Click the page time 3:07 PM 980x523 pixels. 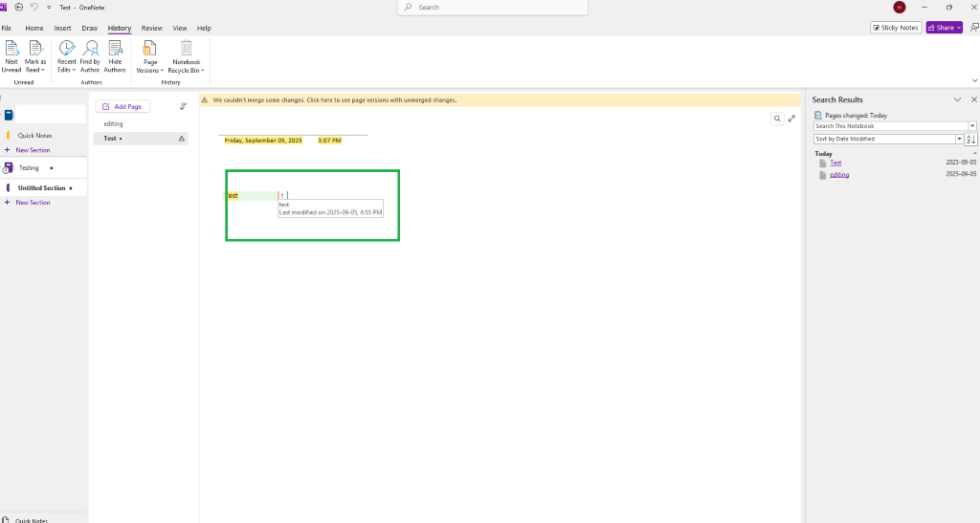(329, 141)
